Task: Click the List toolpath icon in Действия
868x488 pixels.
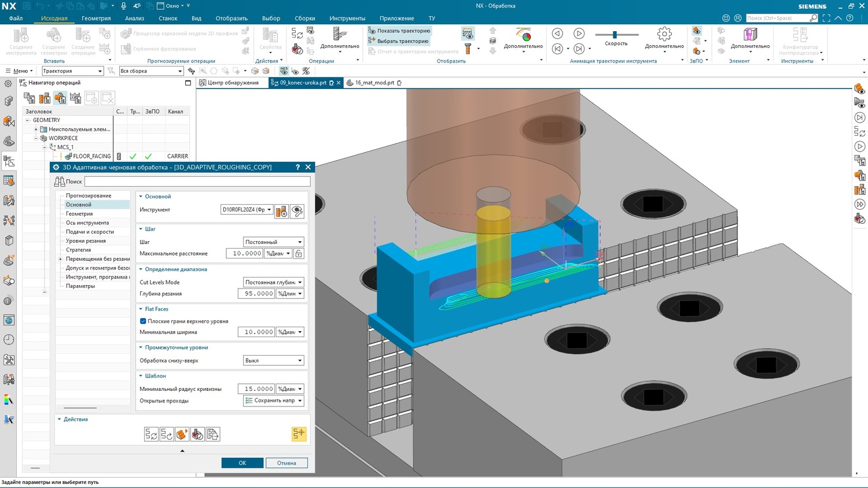Action: click(x=213, y=434)
